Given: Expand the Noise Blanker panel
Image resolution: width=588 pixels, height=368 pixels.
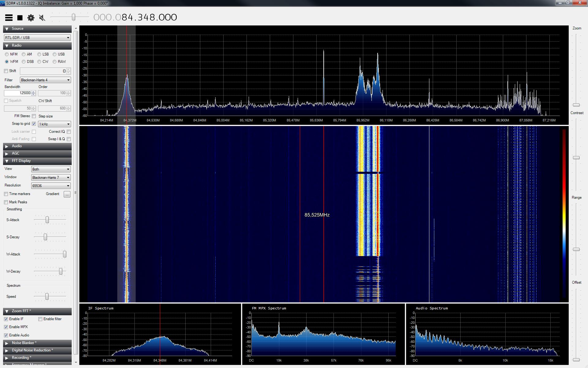Looking at the screenshot, I should [x=37, y=343].
